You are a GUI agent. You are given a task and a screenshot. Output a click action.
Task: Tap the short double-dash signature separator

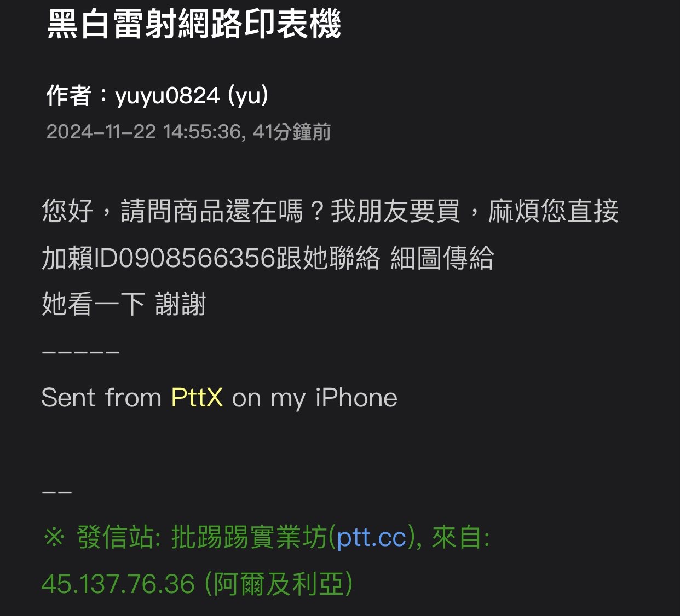point(57,492)
